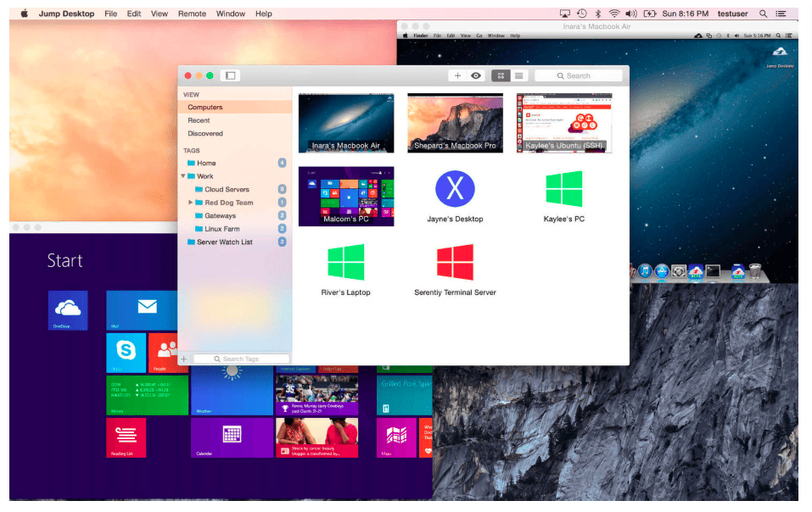
Task: Click the battery charging icon
Action: click(x=649, y=14)
